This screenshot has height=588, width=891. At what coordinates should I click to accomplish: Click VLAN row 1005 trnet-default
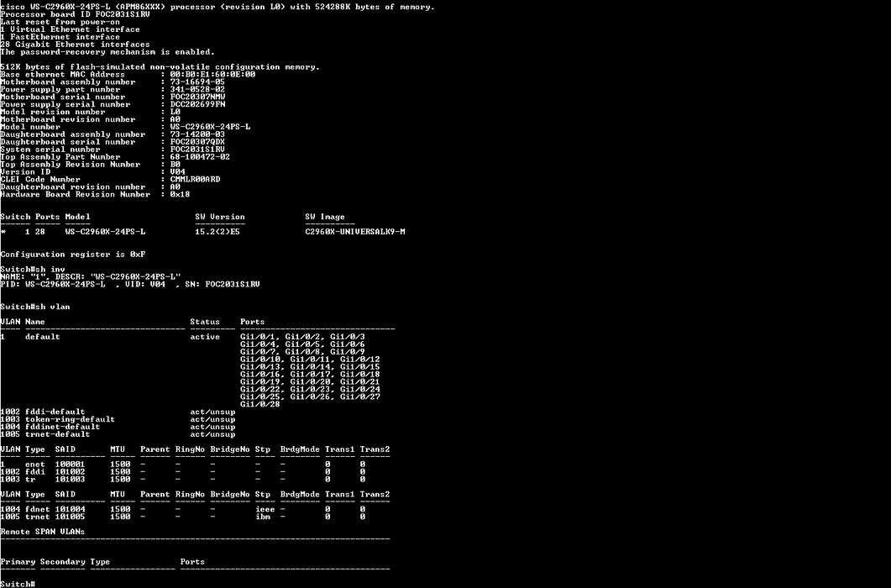click(x=118, y=434)
